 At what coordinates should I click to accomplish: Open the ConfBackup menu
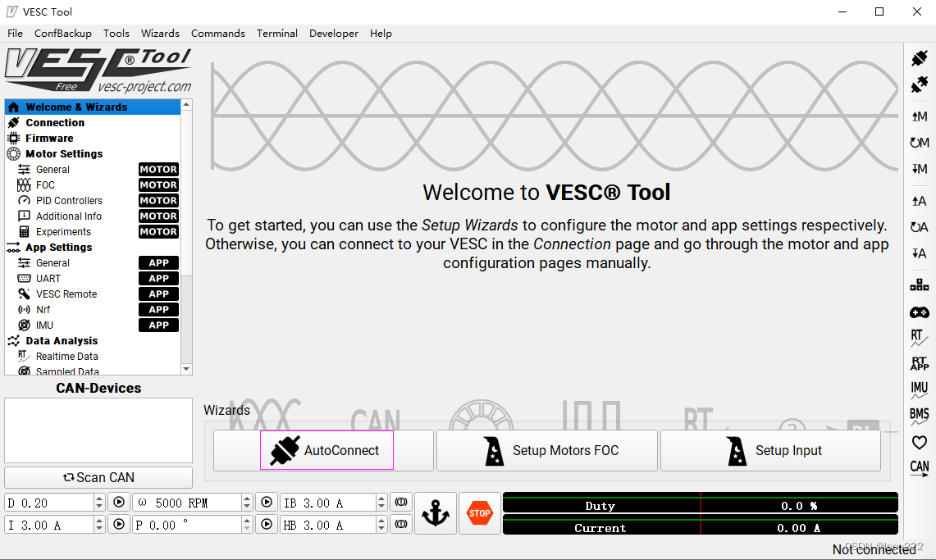[x=62, y=34]
